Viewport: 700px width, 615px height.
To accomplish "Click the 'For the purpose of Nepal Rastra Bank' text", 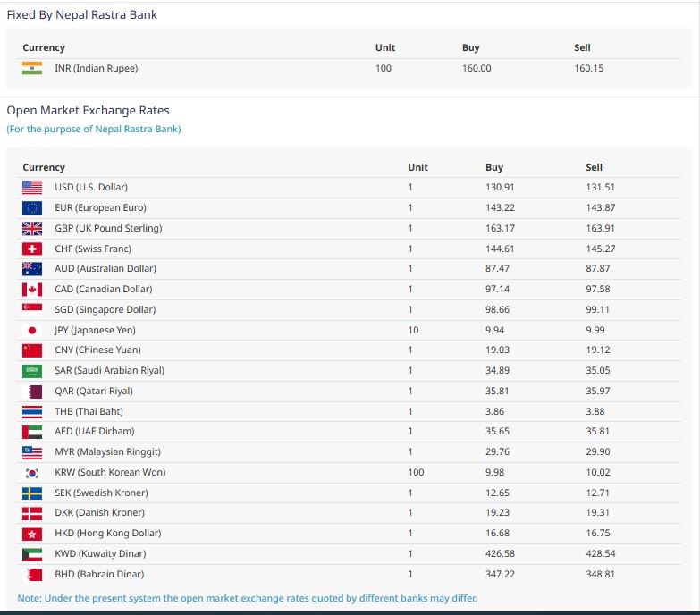I will point(94,129).
